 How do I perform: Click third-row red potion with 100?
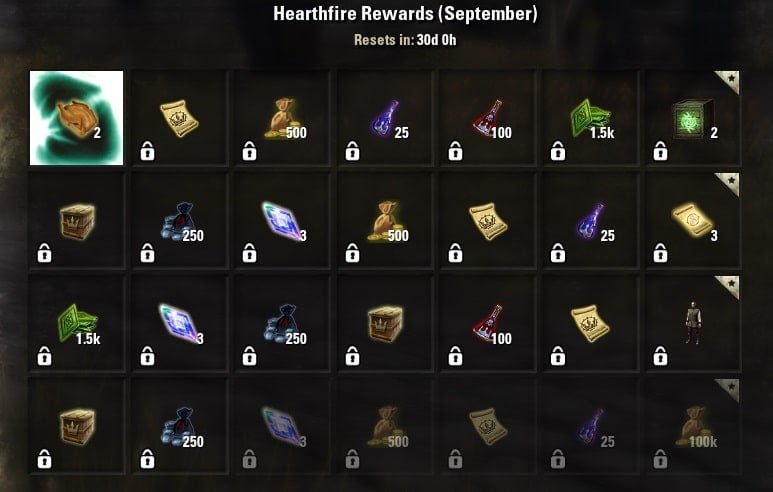pyautogui.click(x=488, y=324)
